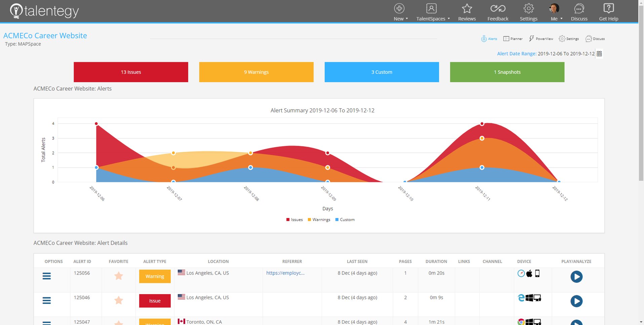Play session recording for alert 125056
Image resolution: width=644 pixels, height=325 pixels.
[576, 277]
